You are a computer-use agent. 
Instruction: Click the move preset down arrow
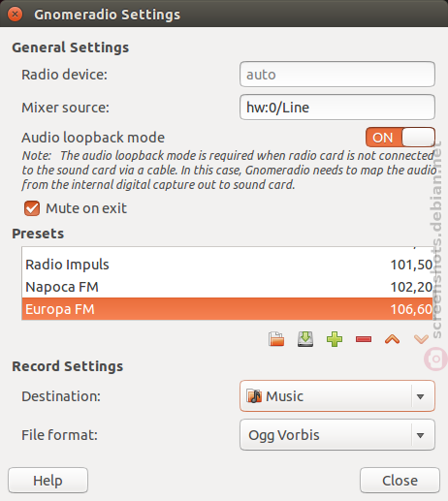[421, 339]
